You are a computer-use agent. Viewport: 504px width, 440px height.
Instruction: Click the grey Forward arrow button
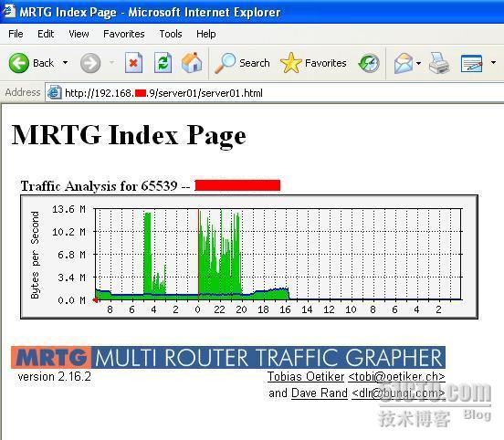(x=90, y=63)
